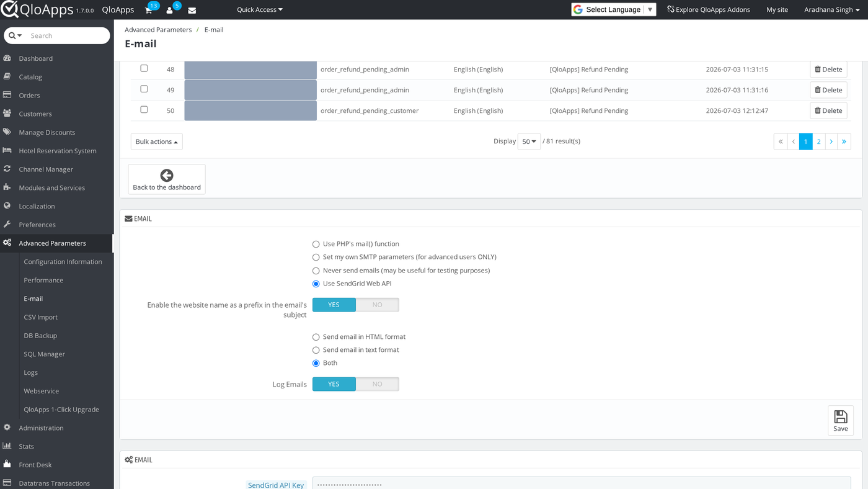Screen dimensions: 868x489
Task: Click the Hotel Reservation System bed icon
Action: coord(7,151)
